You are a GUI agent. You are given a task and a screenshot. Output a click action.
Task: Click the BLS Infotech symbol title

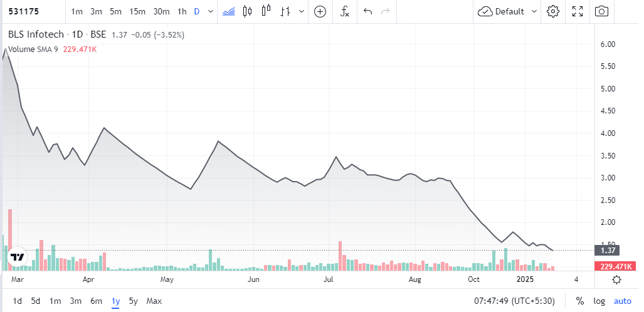[36, 34]
